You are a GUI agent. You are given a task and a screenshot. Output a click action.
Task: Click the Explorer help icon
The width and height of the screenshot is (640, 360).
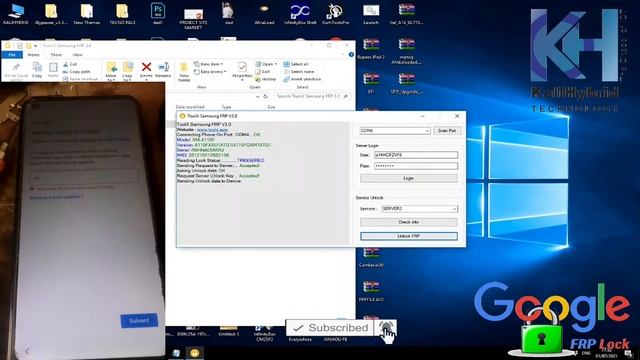pos(351,55)
